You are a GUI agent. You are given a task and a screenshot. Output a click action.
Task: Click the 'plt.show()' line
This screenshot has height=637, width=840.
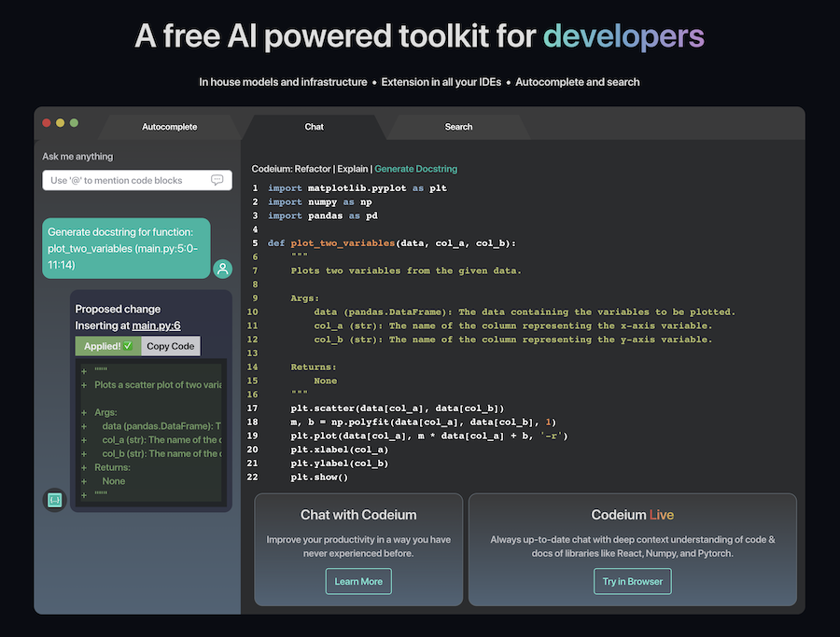[x=319, y=478]
